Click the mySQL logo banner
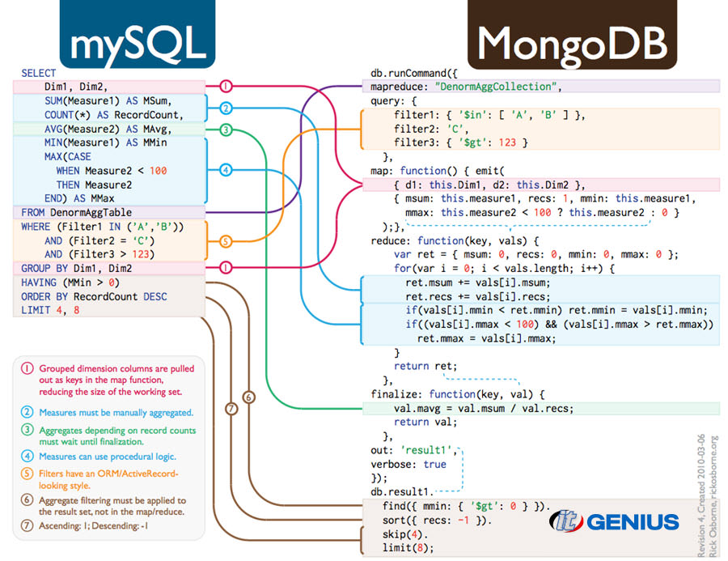 tap(138, 34)
